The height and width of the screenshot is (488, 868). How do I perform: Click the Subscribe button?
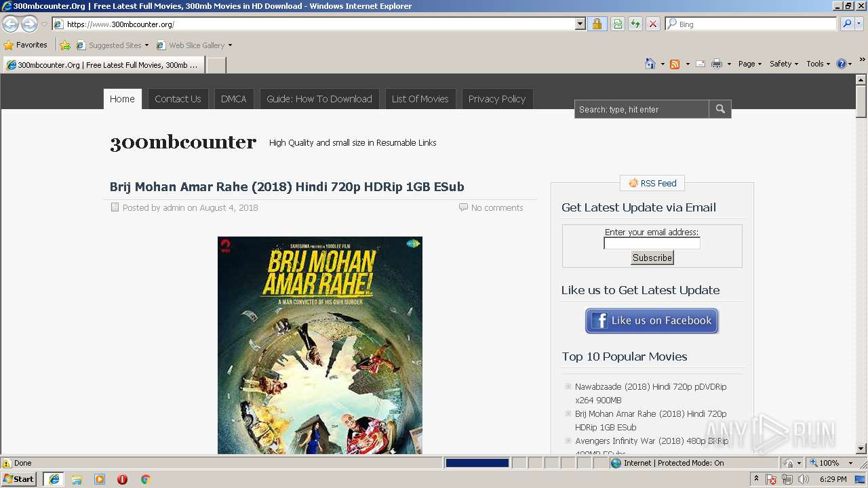pos(652,258)
